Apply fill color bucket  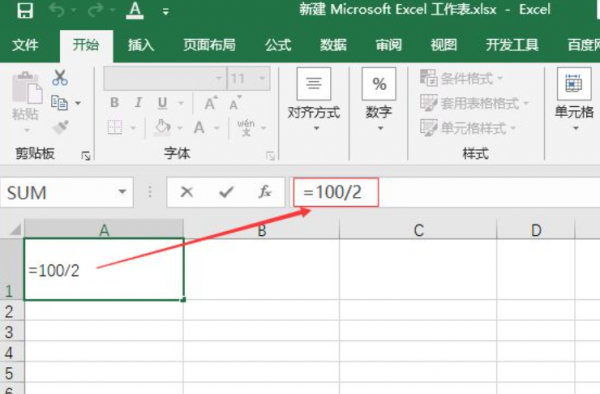coord(162,127)
